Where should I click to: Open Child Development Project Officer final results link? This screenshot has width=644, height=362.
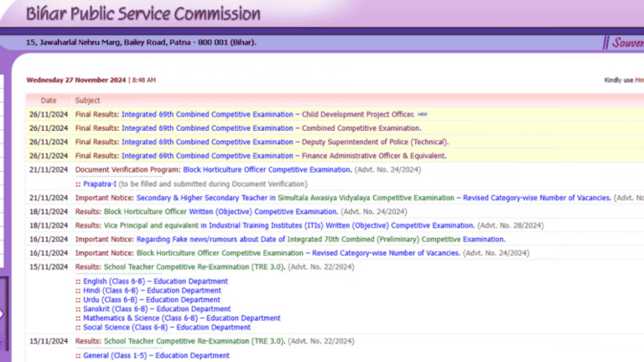click(267, 115)
